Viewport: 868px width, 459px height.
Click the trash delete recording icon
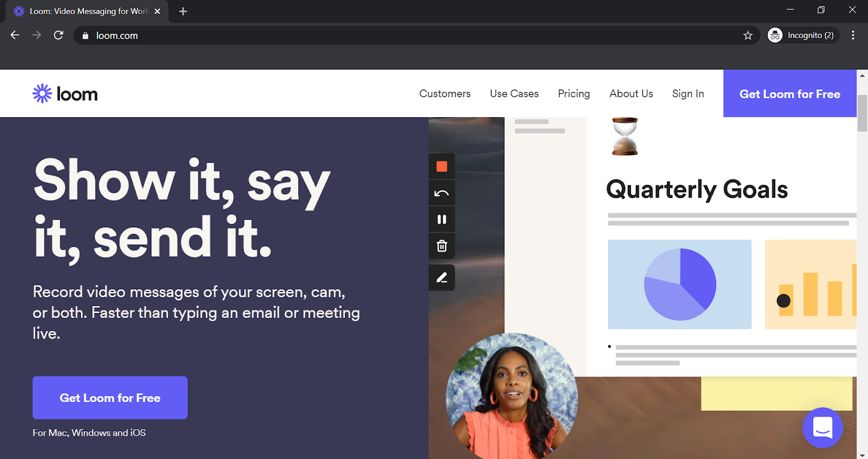pyautogui.click(x=442, y=246)
